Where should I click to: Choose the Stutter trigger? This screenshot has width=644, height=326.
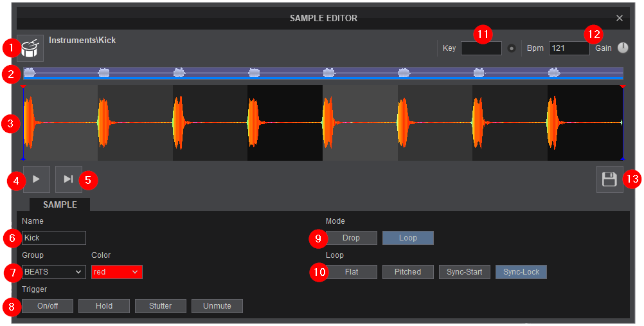pyautogui.click(x=161, y=306)
